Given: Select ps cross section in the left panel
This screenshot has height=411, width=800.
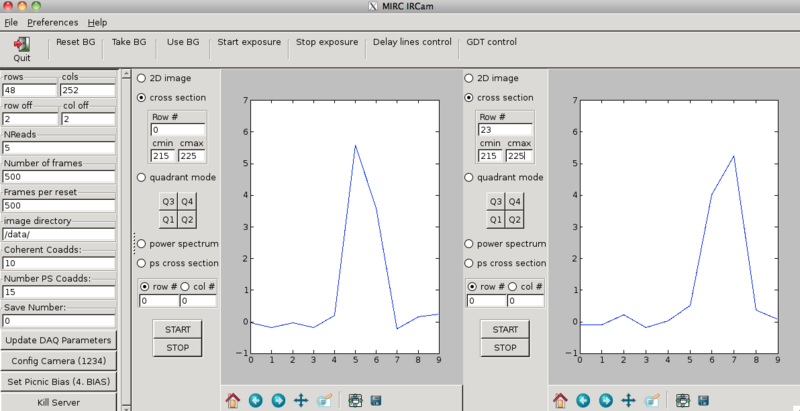Looking at the screenshot, I should 141,263.
